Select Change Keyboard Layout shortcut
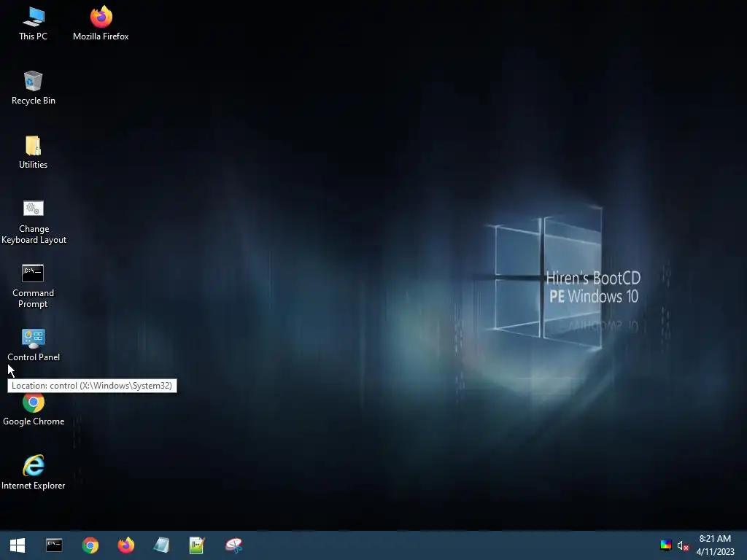Screen dimensions: 747x560 point(34,222)
